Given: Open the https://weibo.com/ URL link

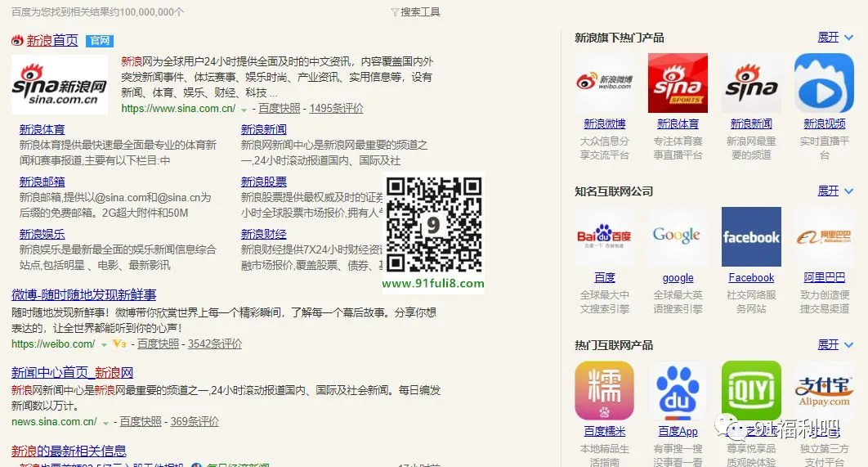Looking at the screenshot, I should (53, 344).
